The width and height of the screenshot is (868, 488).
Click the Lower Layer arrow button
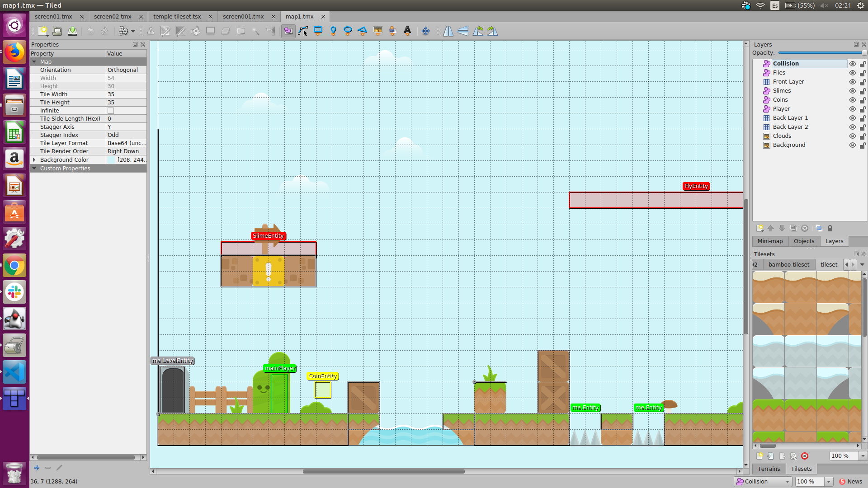[782, 228]
